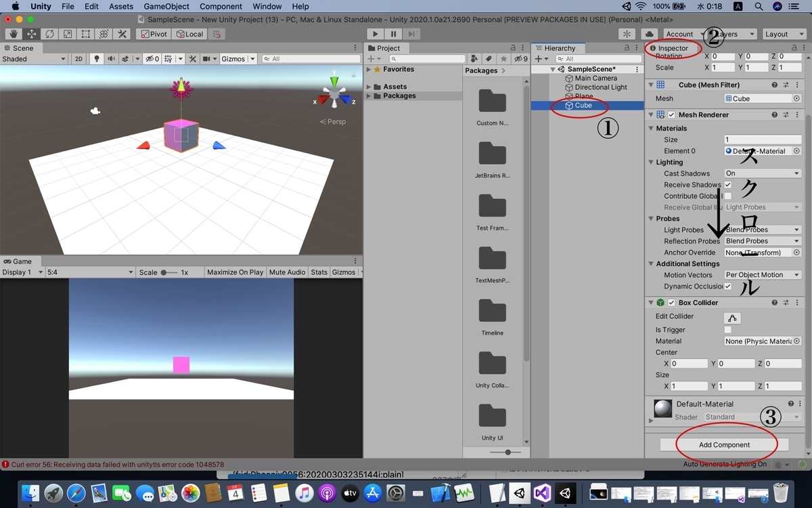The width and height of the screenshot is (812, 508).
Task: Click the Edit Collider button icon
Action: coord(732,318)
